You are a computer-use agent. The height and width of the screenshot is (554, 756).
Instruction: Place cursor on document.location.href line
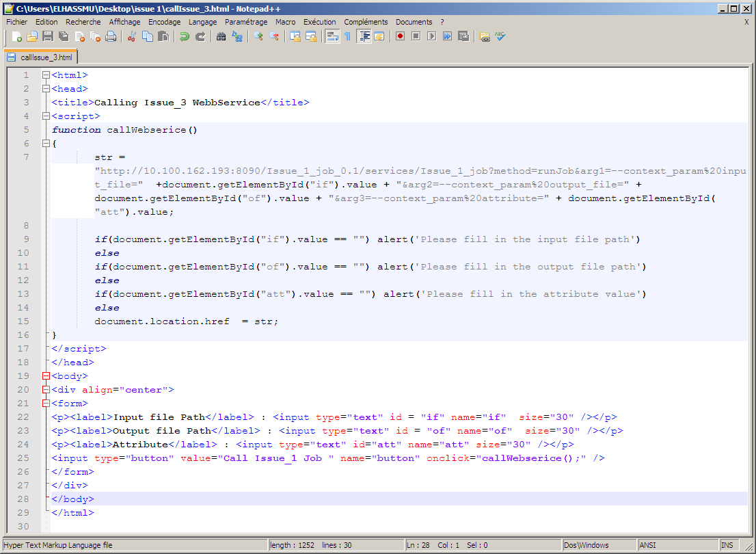click(x=186, y=321)
